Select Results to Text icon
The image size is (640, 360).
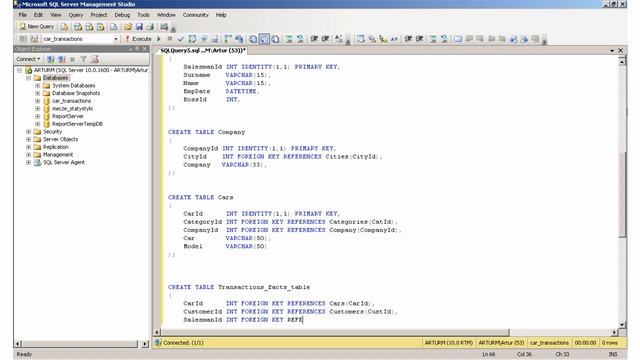pos(253,39)
